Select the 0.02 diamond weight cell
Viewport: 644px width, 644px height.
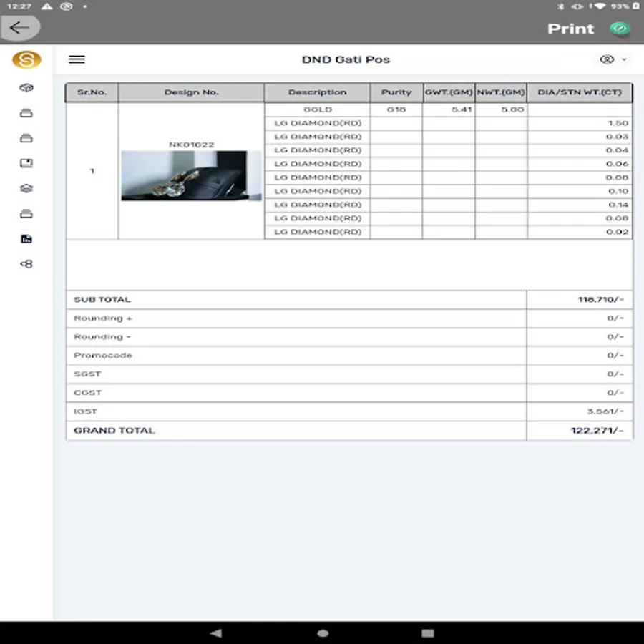pos(580,232)
